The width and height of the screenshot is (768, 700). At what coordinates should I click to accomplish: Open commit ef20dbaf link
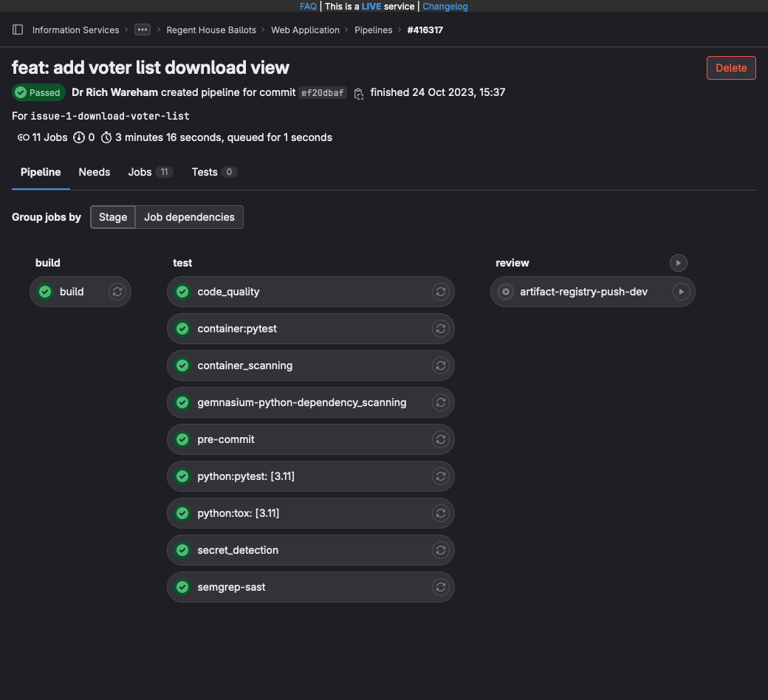click(x=323, y=93)
